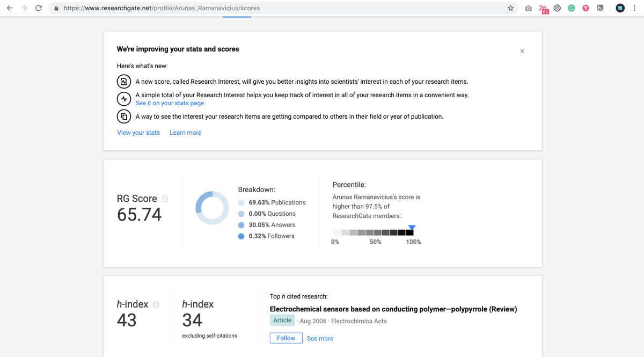
Task: Click the camera screenshot extension icon
Action: click(529, 8)
